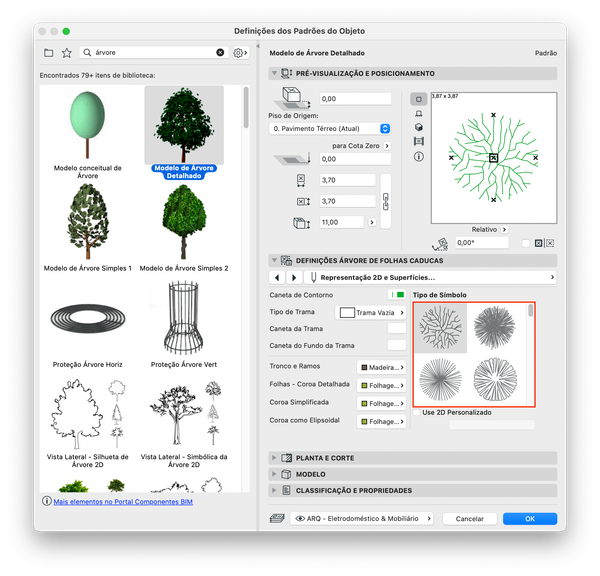Open the arrow menu next to the 11,00 field
The width and height of the screenshot is (600, 576).
click(x=372, y=222)
